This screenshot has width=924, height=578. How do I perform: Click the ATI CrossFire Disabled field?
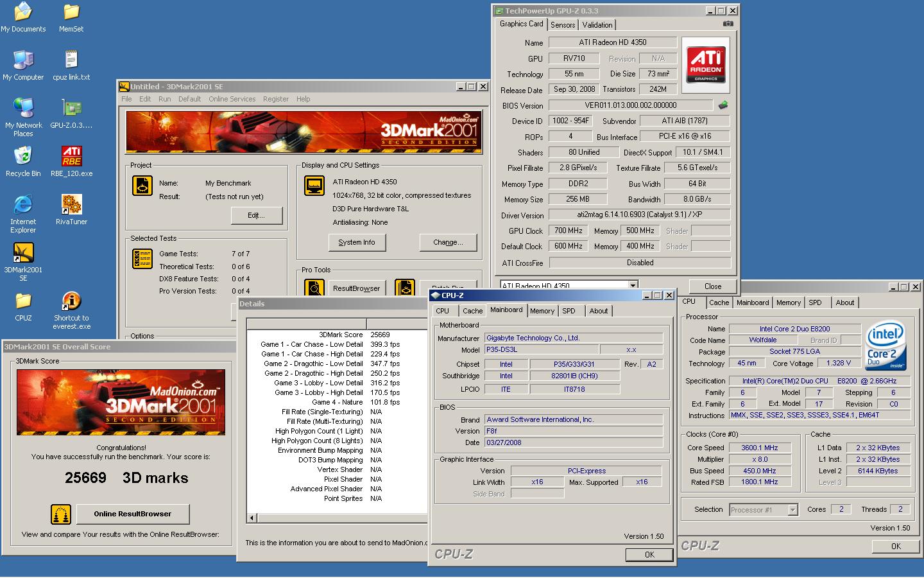pos(640,263)
